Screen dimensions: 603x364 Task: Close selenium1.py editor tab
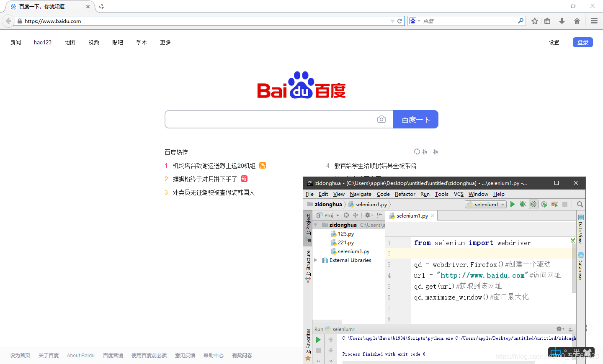click(x=433, y=215)
